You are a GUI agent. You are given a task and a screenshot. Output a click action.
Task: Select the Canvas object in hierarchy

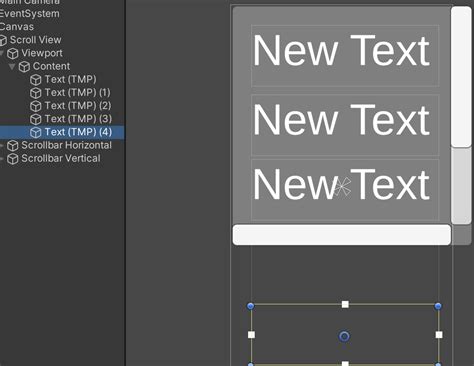17,27
